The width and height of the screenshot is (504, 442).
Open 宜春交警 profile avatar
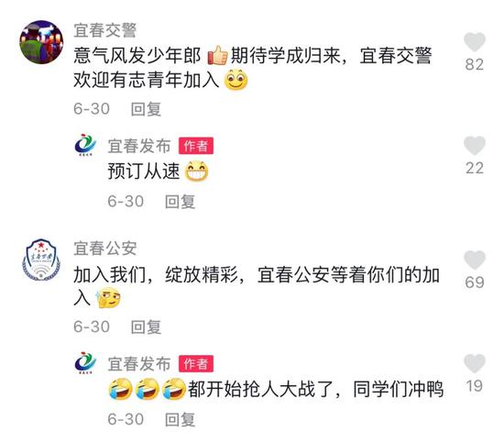tap(41, 42)
